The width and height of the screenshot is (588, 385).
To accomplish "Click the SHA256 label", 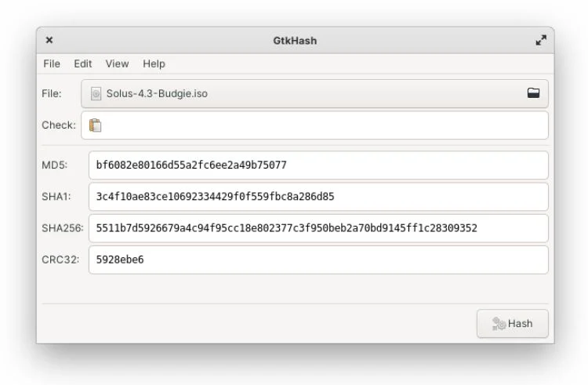I will click(63, 228).
